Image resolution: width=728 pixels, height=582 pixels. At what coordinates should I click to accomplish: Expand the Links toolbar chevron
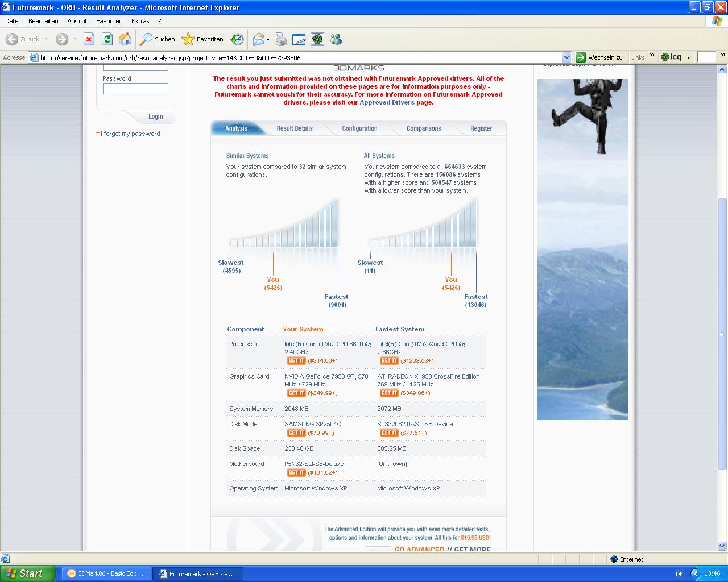[652, 56]
